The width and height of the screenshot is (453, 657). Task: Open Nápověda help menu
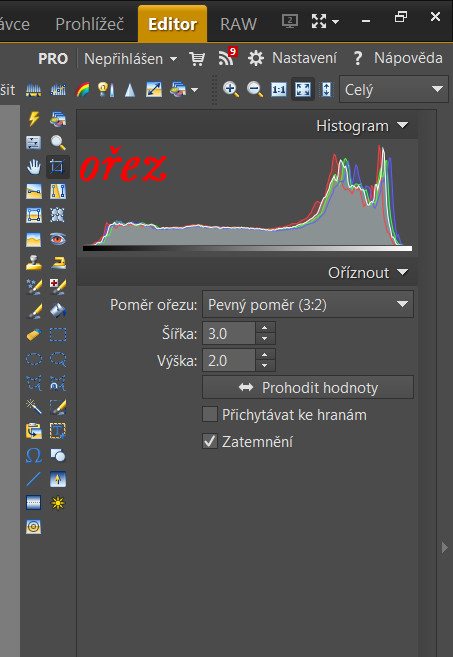pos(398,58)
